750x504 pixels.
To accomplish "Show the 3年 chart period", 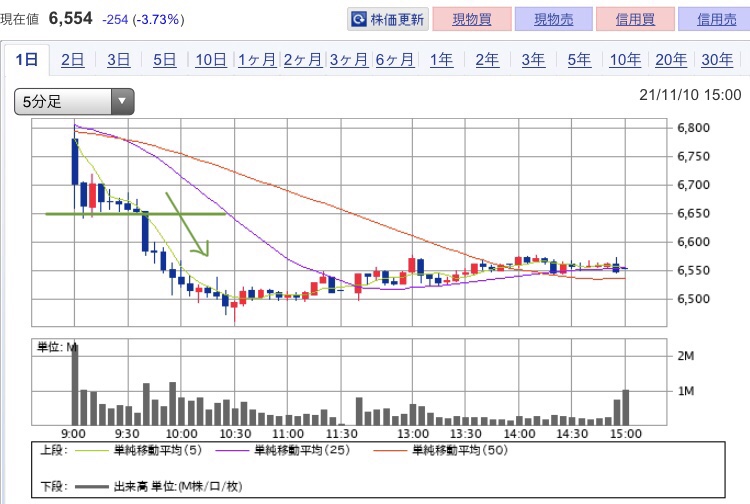I will (x=533, y=60).
